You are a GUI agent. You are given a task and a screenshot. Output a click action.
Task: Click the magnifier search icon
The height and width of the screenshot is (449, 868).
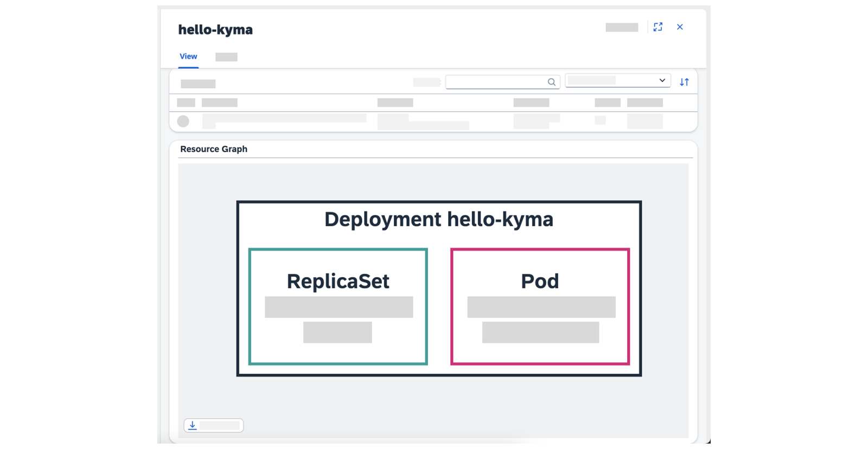[x=551, y=82]
